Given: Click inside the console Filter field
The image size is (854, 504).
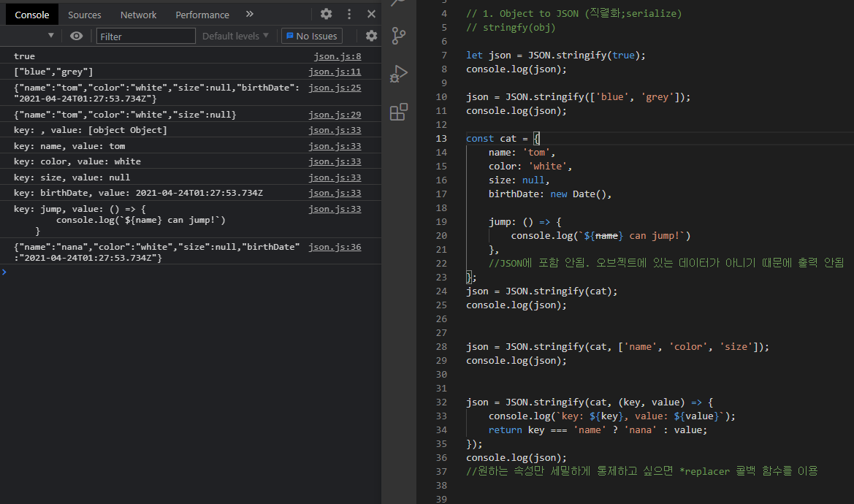Looking at the screenshot, I should click(145, 35).
